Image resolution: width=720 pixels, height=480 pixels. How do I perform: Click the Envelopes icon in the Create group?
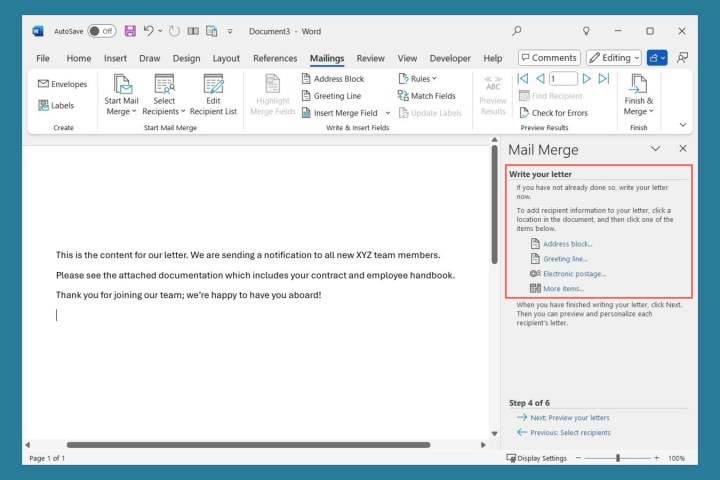point(44,84)
